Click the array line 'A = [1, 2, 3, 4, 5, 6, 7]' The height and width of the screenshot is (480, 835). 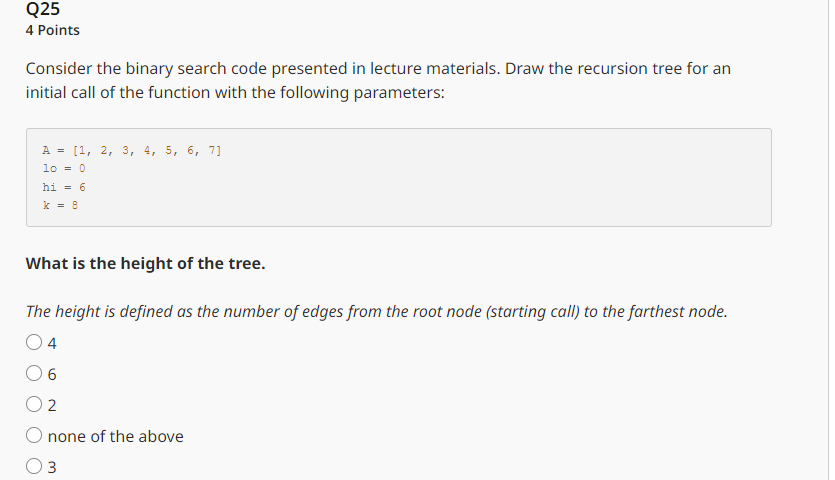click(132, 151)
